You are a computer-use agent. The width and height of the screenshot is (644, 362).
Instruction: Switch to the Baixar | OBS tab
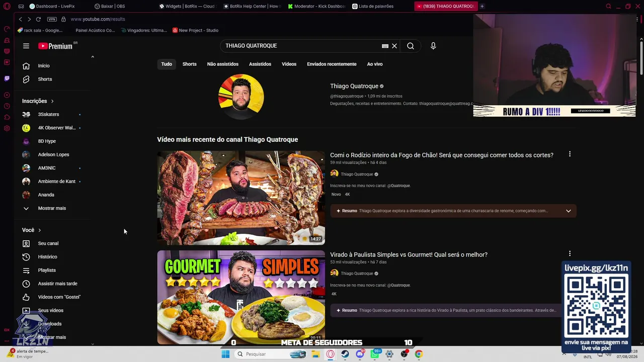pos(111,7)
